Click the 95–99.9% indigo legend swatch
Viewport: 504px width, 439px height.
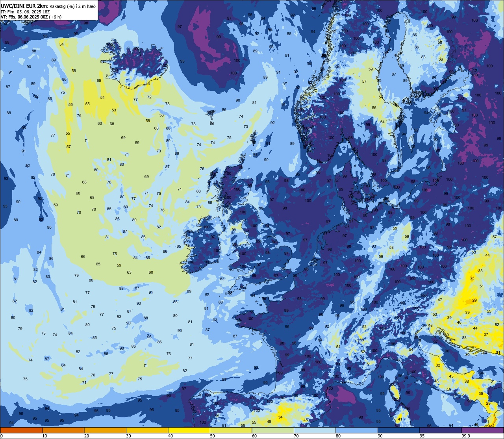[441, 430]
